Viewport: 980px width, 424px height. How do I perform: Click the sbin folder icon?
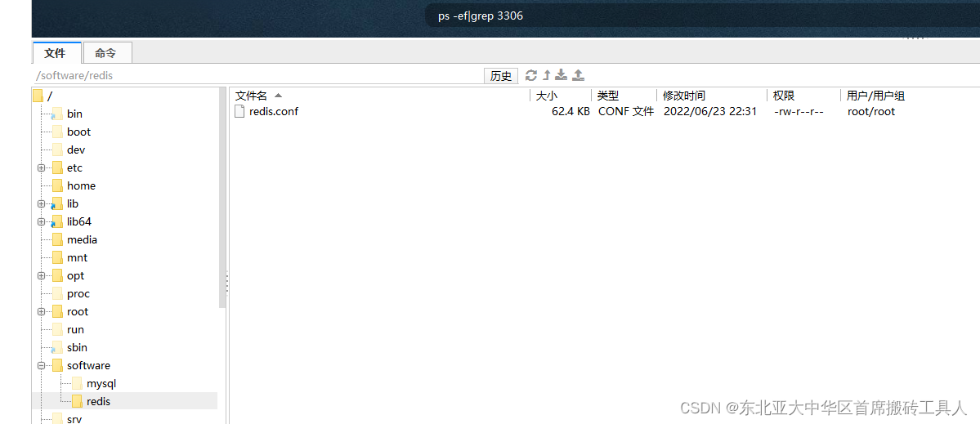[57, 347]
